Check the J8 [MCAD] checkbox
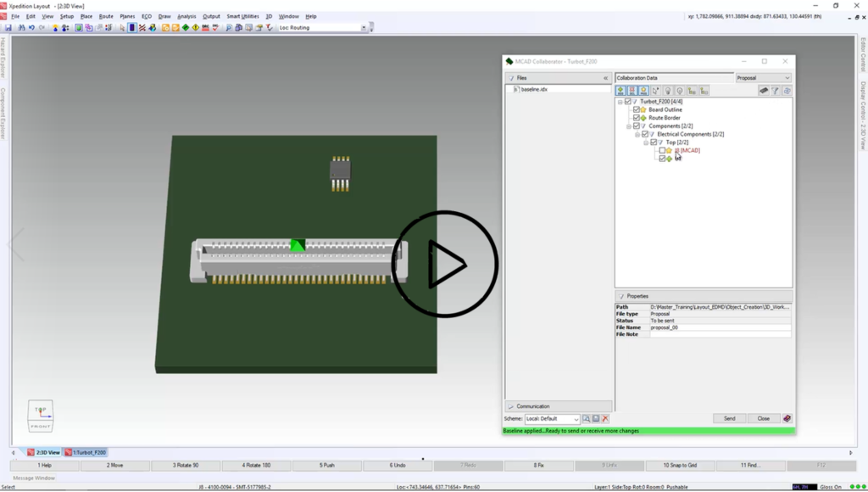This screenshot has height=492, width=868. click(x=662, y=150)
